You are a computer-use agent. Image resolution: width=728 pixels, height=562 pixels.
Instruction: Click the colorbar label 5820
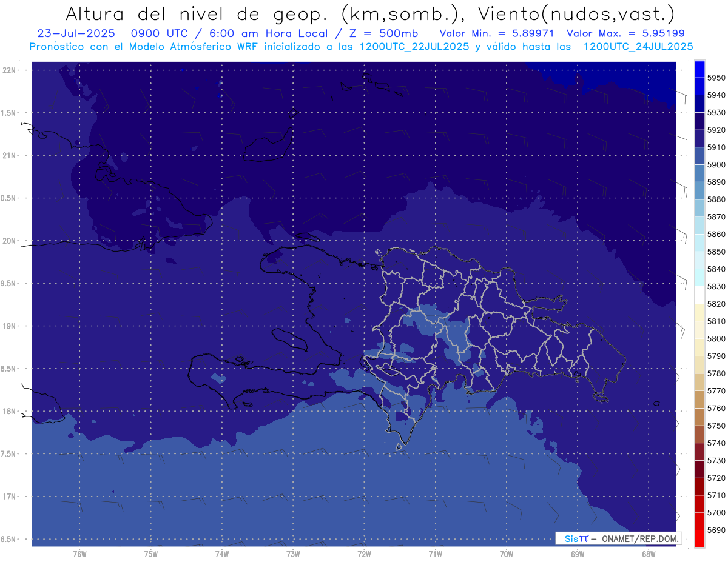click(x=716, y=304)
